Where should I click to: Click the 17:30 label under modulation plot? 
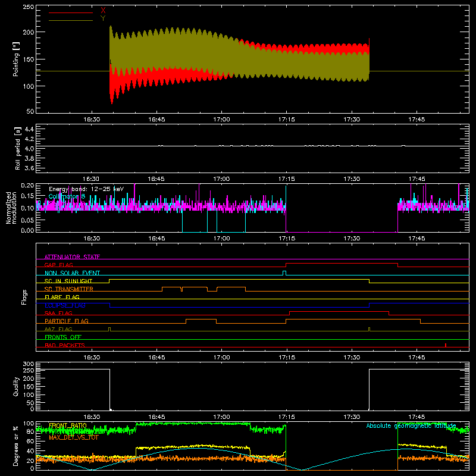[x=352, y=239]
